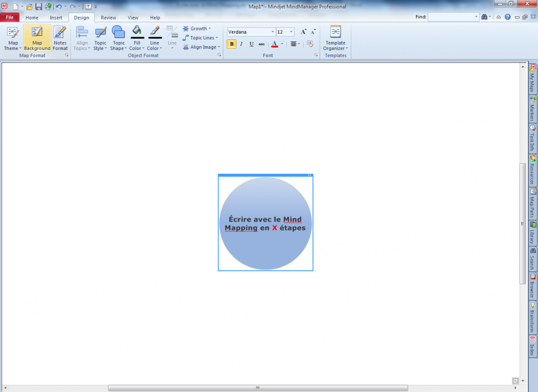Toggle italic text formatting

coord(242,44)
